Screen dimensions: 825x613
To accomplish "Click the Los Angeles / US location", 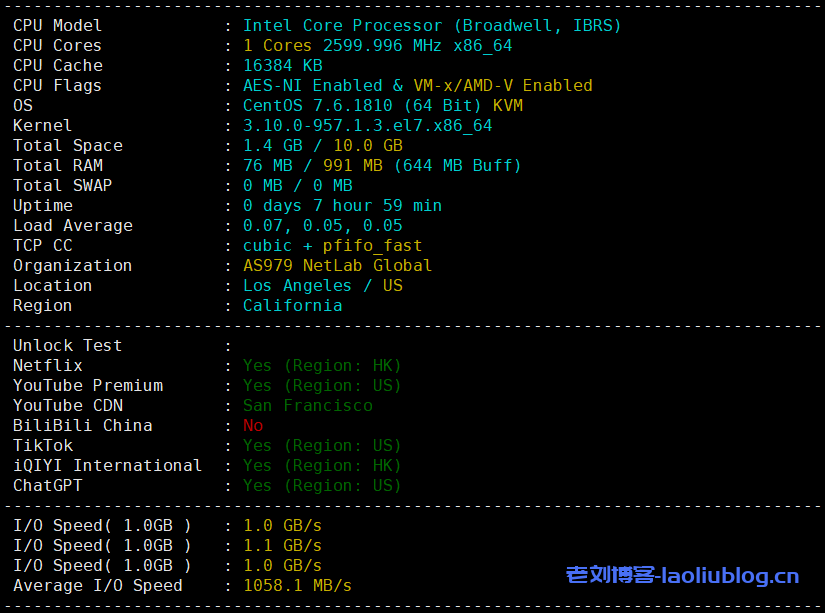I will (322, 286).
